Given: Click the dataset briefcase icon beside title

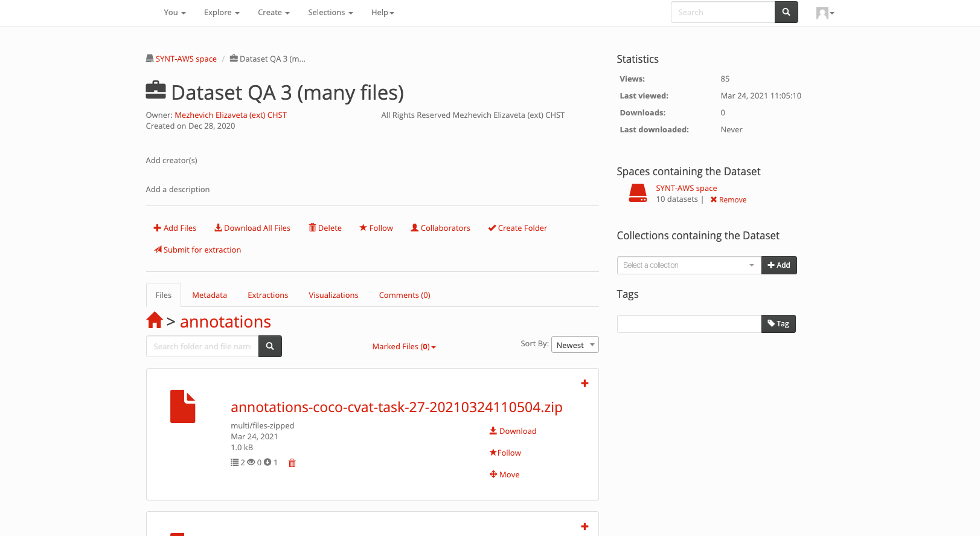Looking at the screenshot, I should coord(156,91).
